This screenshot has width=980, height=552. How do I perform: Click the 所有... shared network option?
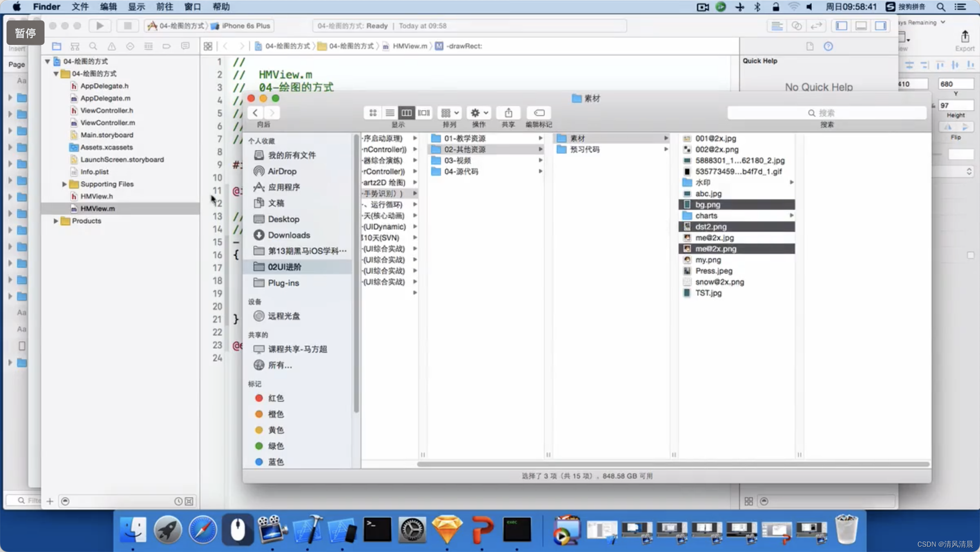coord(280,365)
